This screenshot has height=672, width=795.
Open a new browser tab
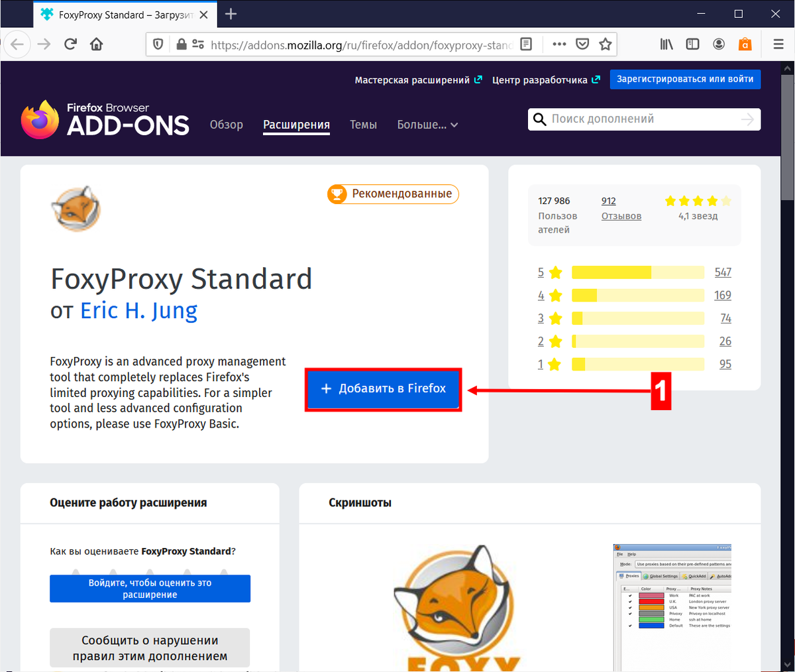(x=231, y=14)
